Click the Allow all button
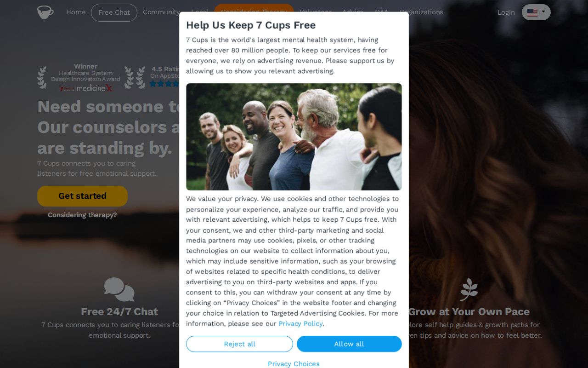Screen dimensions: 588x368 coord(349,344)
